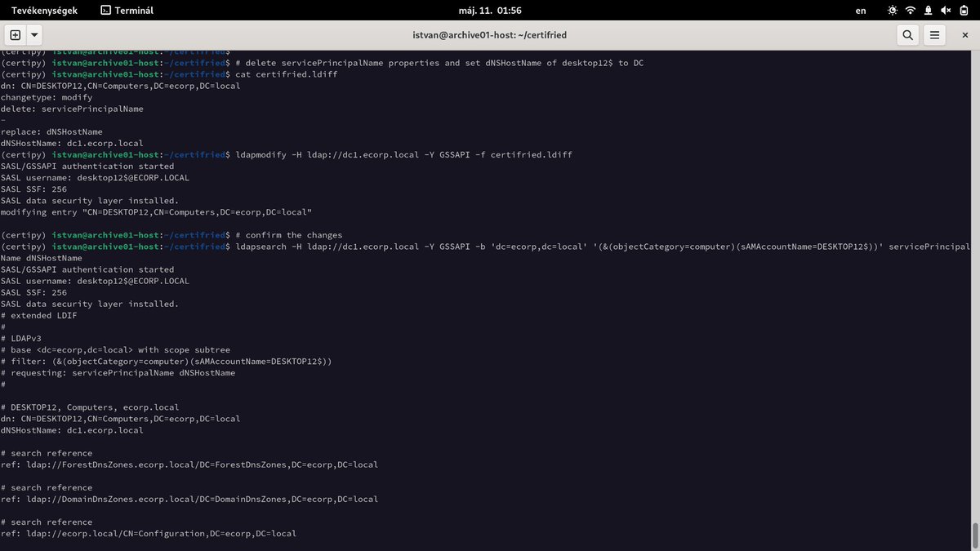
Task: Open a new terminal tab
Action: [16, 35]
